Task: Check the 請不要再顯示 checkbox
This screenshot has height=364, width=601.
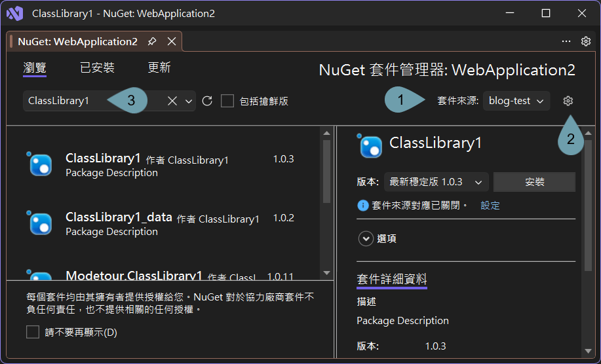Action: 33,332
